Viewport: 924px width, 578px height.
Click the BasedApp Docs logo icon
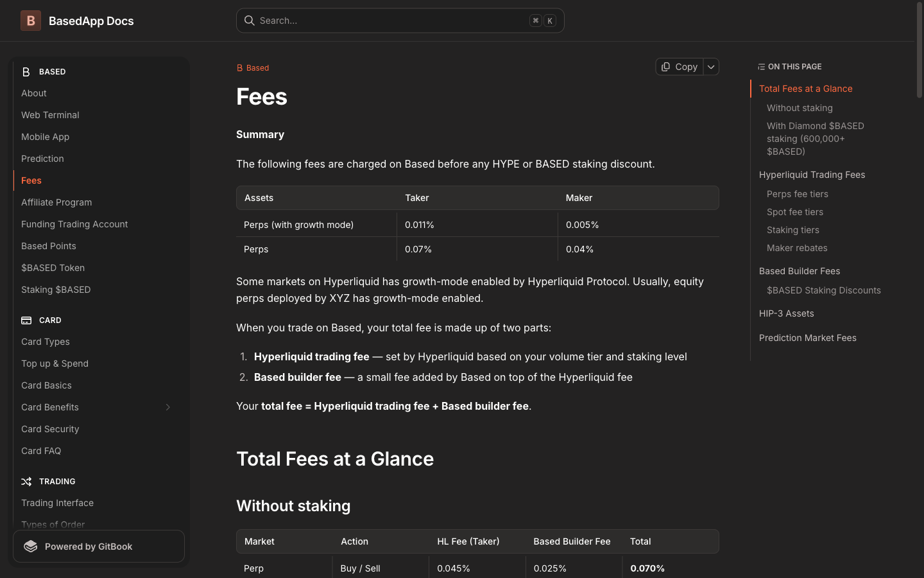[x=31, y=21]
